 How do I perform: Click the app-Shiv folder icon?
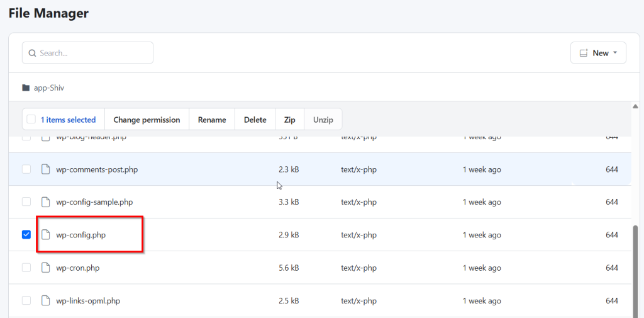click(x=26, y=88)
